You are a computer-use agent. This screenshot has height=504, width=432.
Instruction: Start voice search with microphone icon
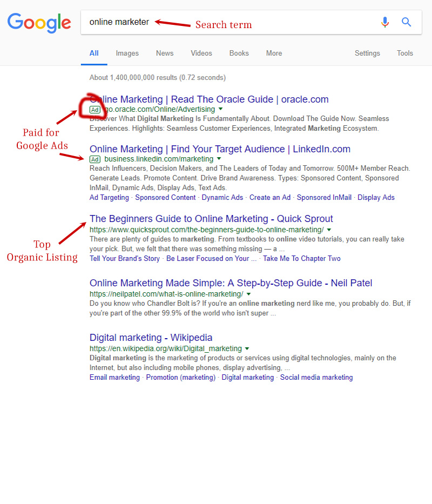pyautogui.click(x=384, y=22)
